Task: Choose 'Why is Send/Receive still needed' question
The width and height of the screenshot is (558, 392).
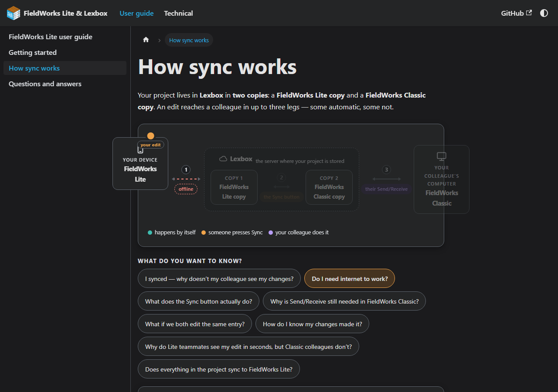Action: 344,301
